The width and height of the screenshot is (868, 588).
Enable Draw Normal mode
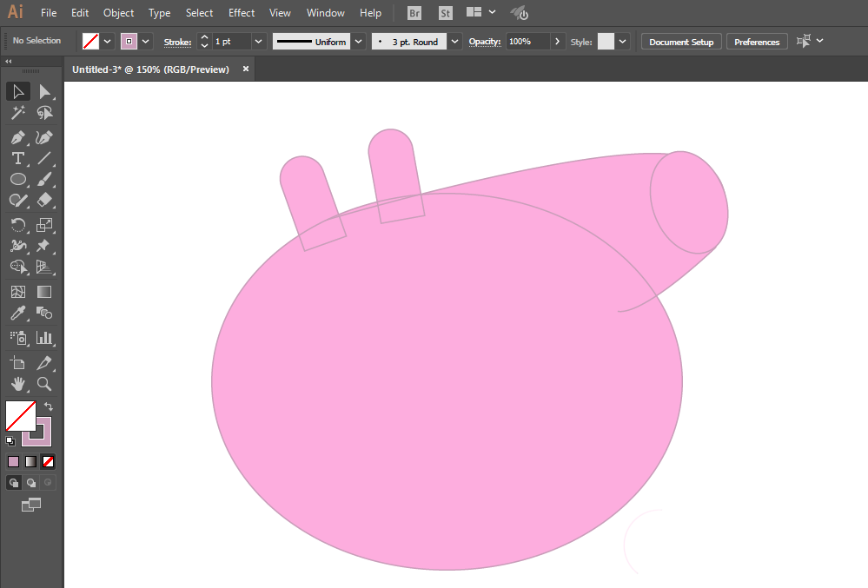(14, 483)
